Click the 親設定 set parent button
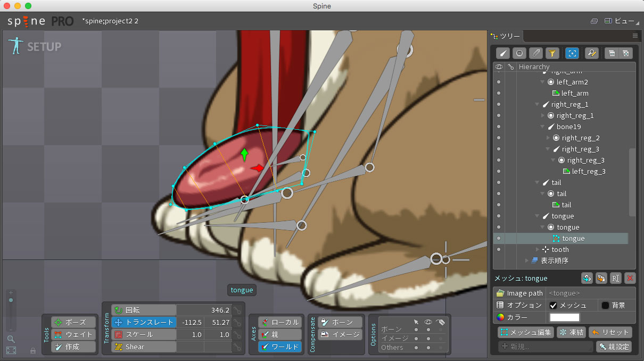The height and width of the screenshot is (361, 644). tap(614, 347)
